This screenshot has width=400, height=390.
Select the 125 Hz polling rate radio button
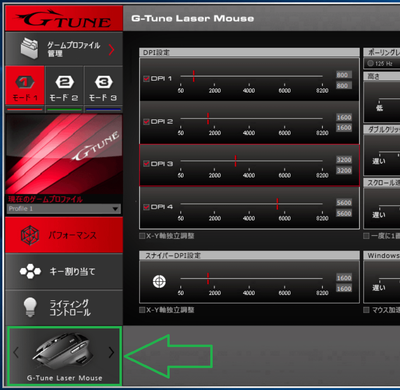tap(370, 63)
